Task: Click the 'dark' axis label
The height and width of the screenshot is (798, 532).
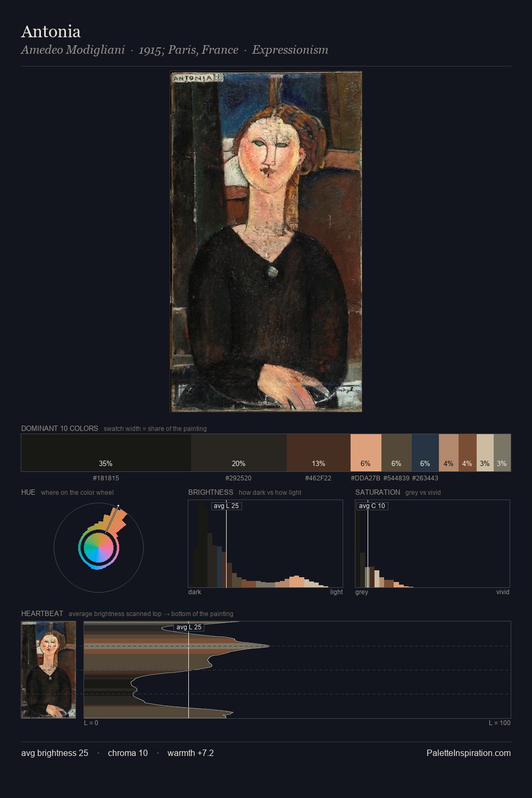Action: (x=195, y=592)
